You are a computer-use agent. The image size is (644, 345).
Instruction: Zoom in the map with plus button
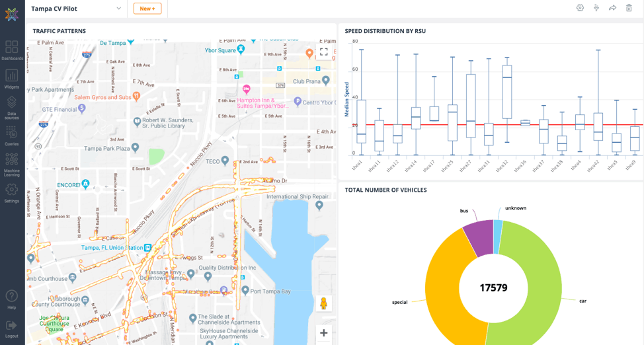323,333
